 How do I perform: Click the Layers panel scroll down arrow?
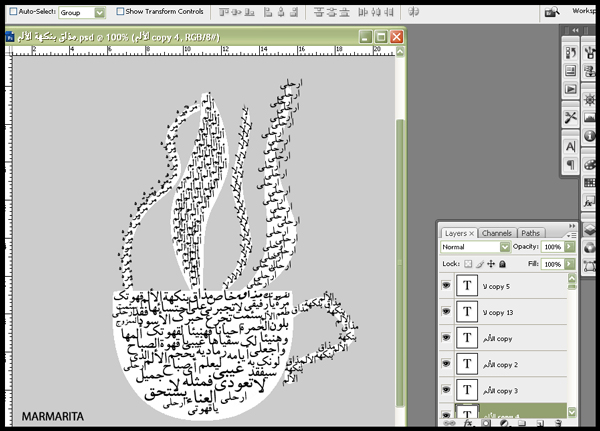[572, 410]
